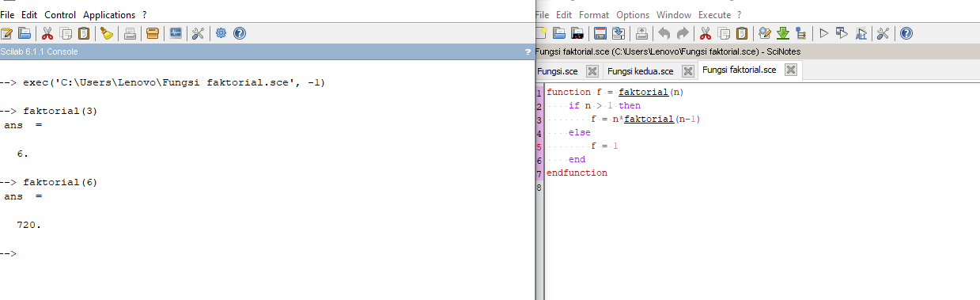
Task: Launch SciNotes from the console toolbar
Action: (x=6, y=33)
